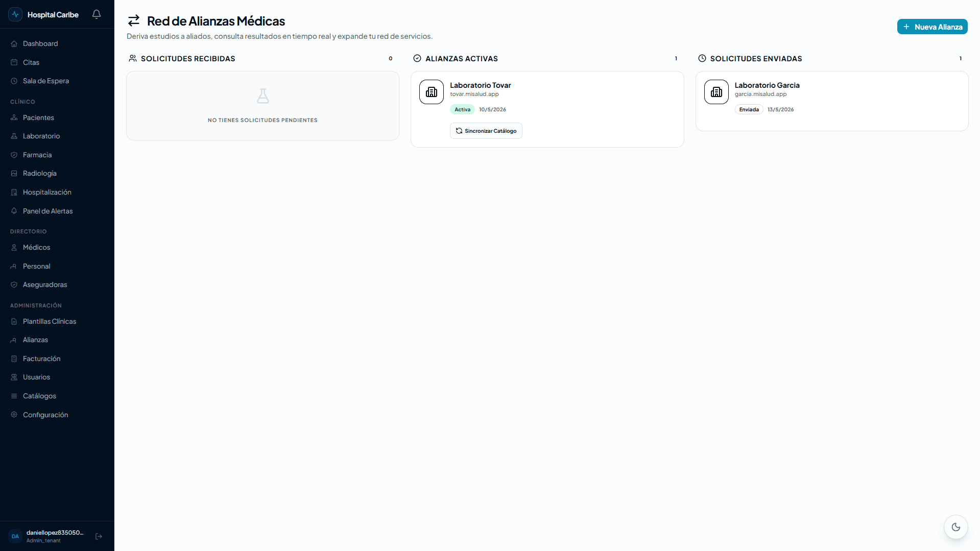Click the Pacientes sidebar icon
The height and width of the screenshot is (551, 980).
pyautogui.click(x=14, y=117)
